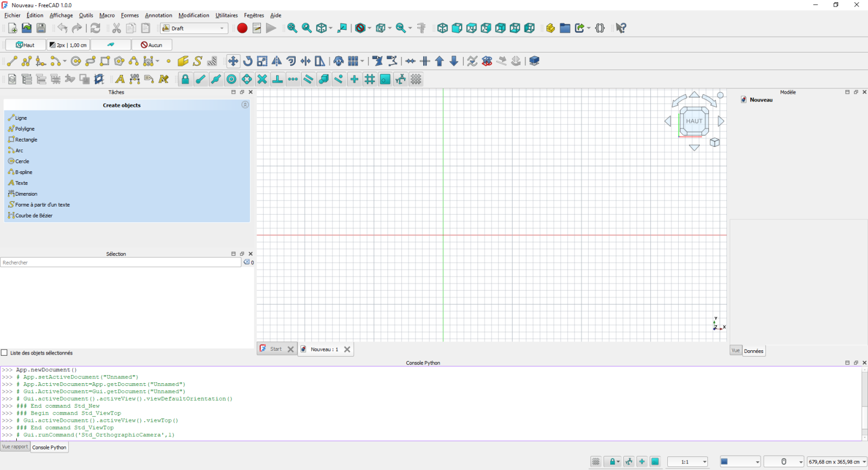
Task: Toggle Snap Intersection
Action: pyautogui.click(x=262, y=79)
